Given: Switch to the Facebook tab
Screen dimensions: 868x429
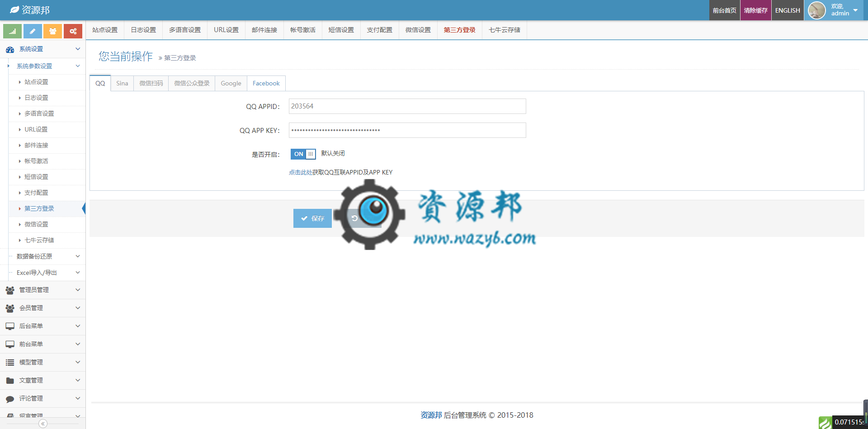Looking at the screenshot, I should coord(266,83).
